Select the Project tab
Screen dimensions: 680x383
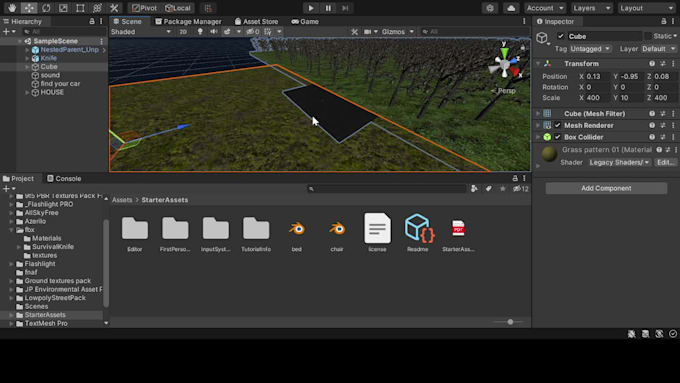tap(18, 178)
